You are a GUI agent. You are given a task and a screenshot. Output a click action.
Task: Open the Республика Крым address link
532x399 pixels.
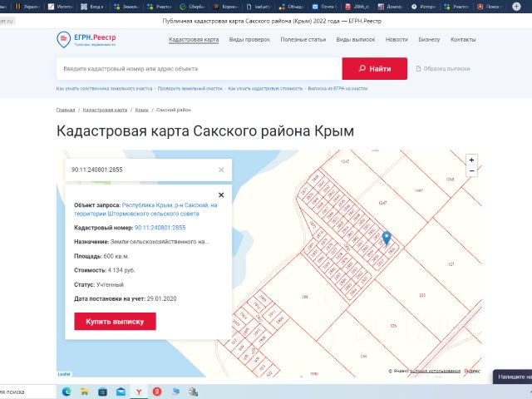145,209
